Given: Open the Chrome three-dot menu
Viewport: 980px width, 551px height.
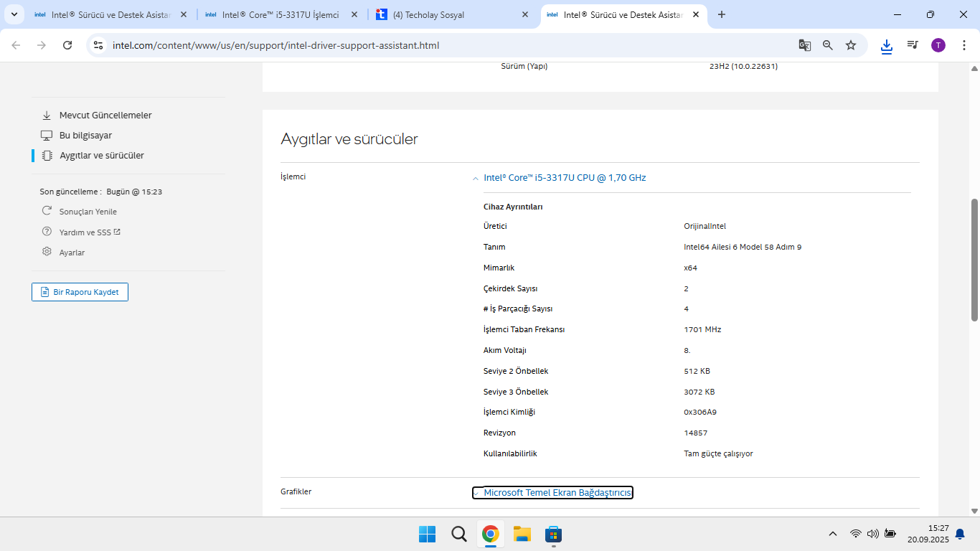Looking at the screenshot, I should point(963,45).
